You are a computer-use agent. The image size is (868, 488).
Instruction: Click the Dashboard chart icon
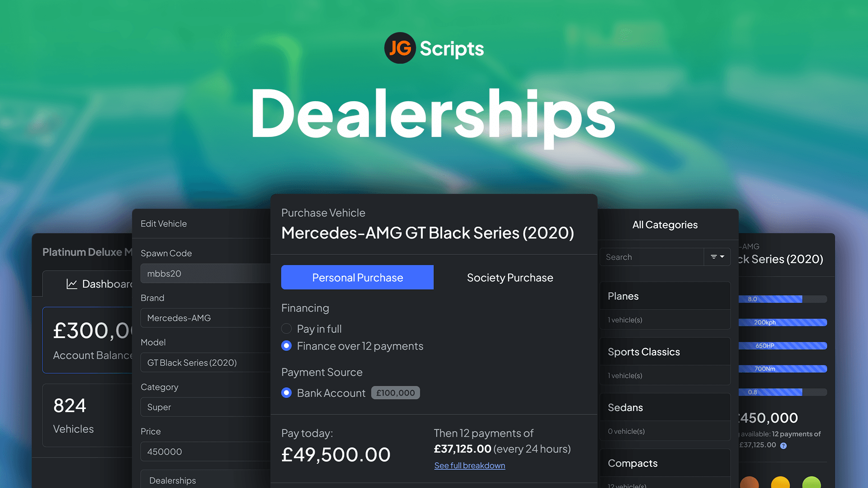point(71,284)
